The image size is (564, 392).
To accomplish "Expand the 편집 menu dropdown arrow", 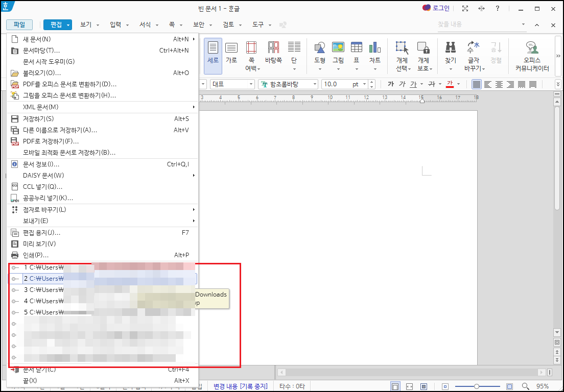I will (68, 25).
